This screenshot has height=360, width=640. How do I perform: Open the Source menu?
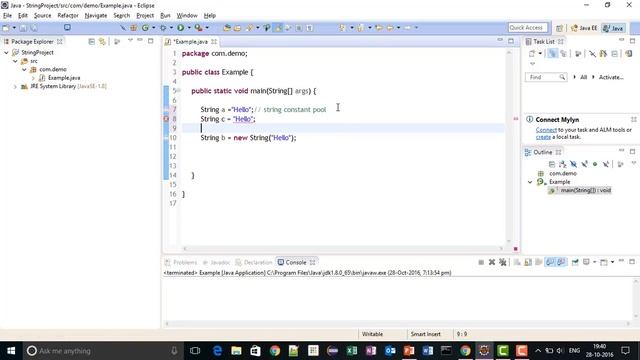tap(42, 16)
